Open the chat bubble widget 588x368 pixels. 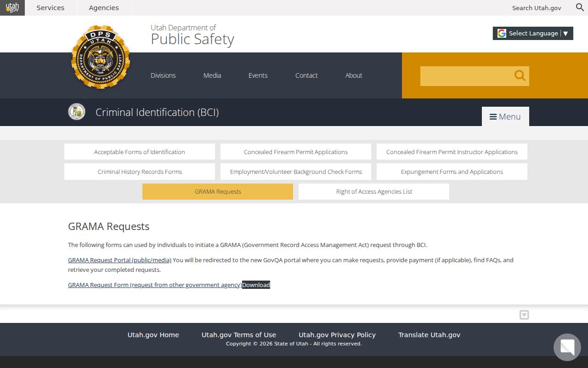click(x=567, y=347)
